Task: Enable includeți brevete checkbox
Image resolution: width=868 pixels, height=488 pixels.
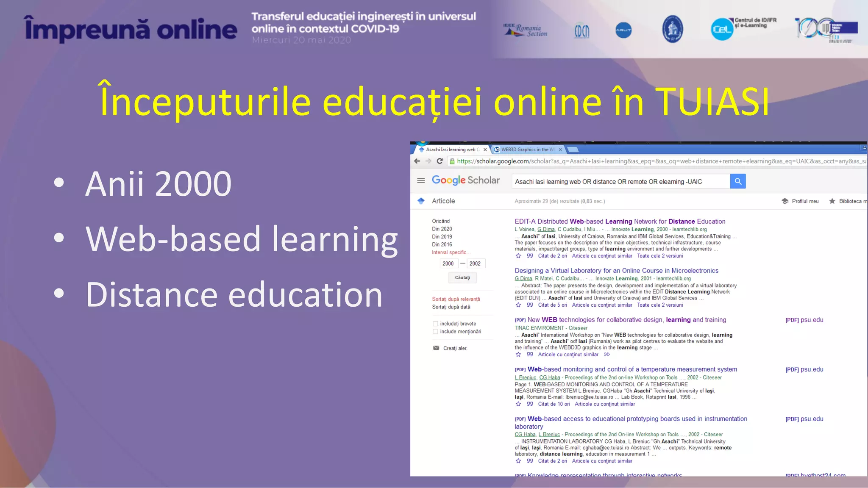Action: (435, 324)
